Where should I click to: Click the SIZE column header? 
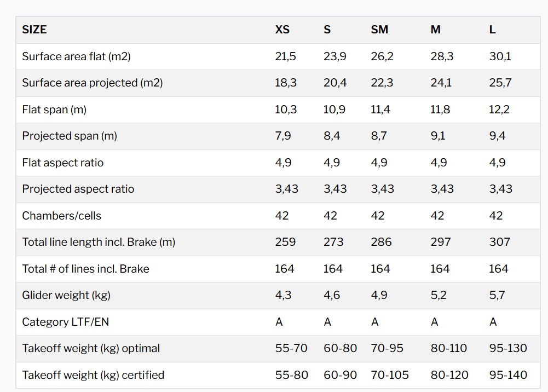34,30
